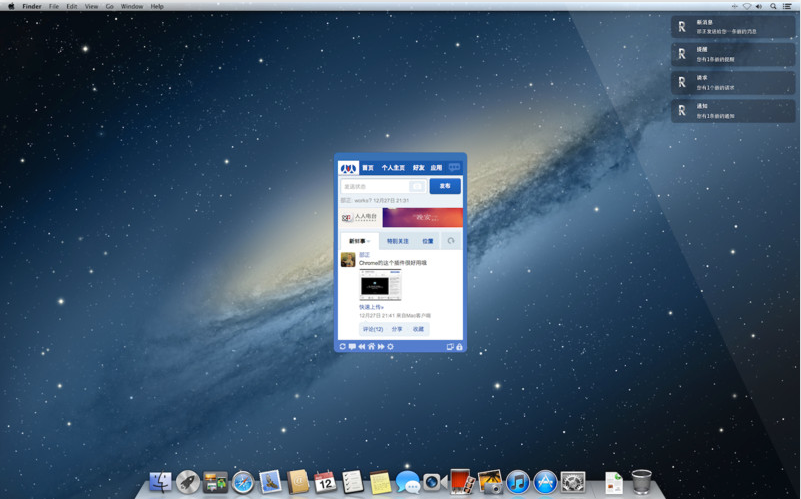Switch to the 应用 tab

point(436,168)
